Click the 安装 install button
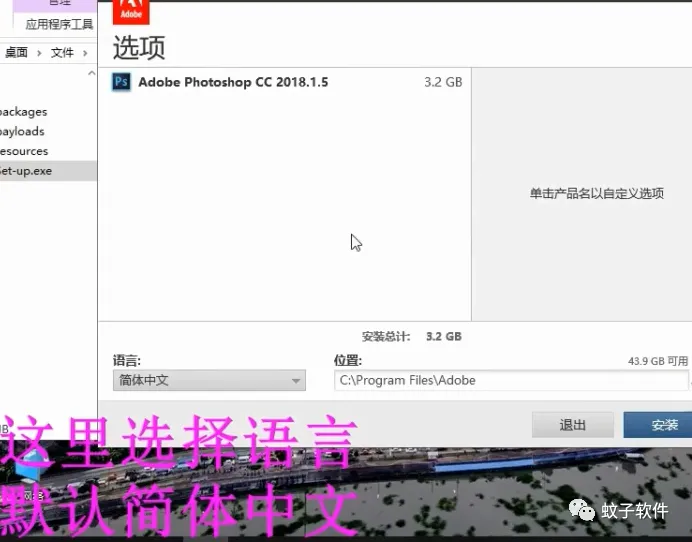The image size is (692, 542). click(659, 425)
